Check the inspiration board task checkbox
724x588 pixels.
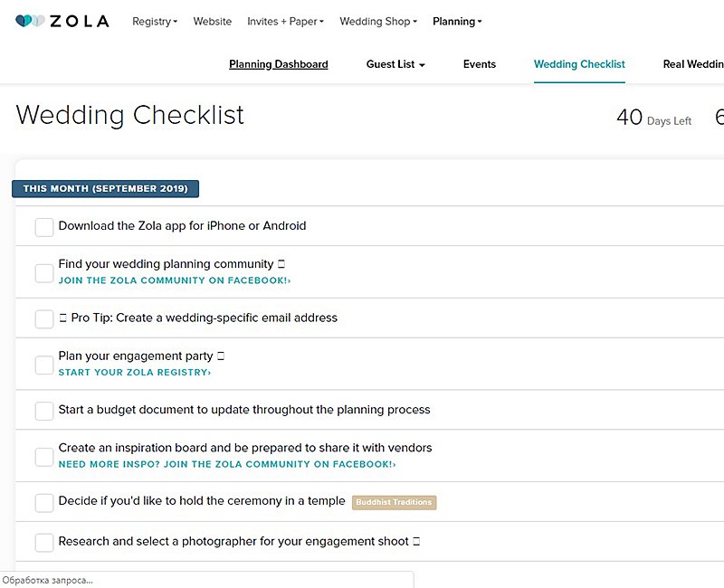[44, 457]
